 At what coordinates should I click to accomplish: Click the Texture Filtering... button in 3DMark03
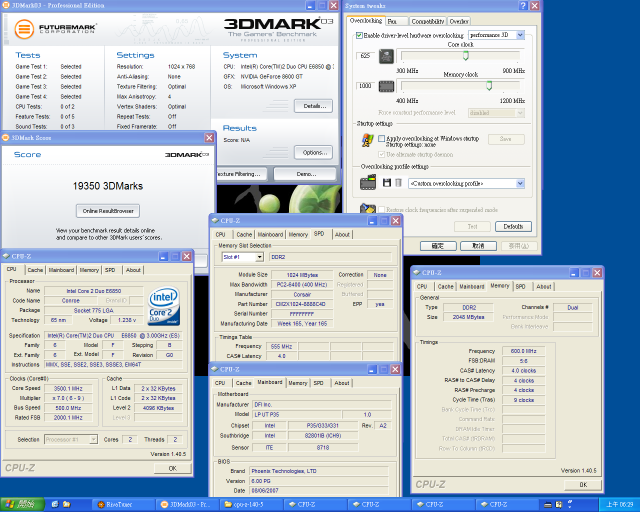pyautogui.click(x=241, y=174)
